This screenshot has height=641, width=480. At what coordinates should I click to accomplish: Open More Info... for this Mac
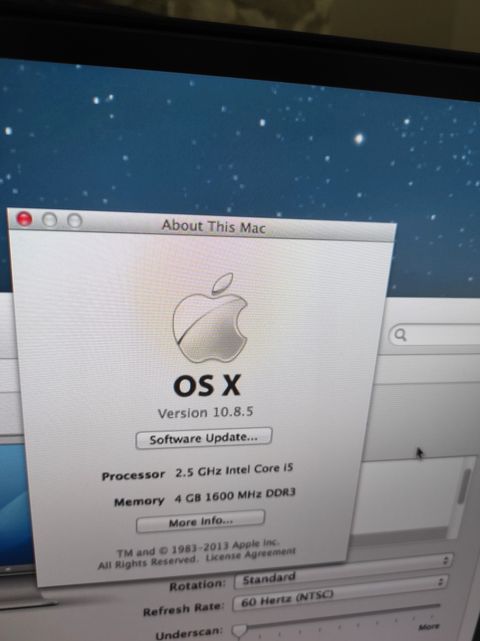point(200,521)
